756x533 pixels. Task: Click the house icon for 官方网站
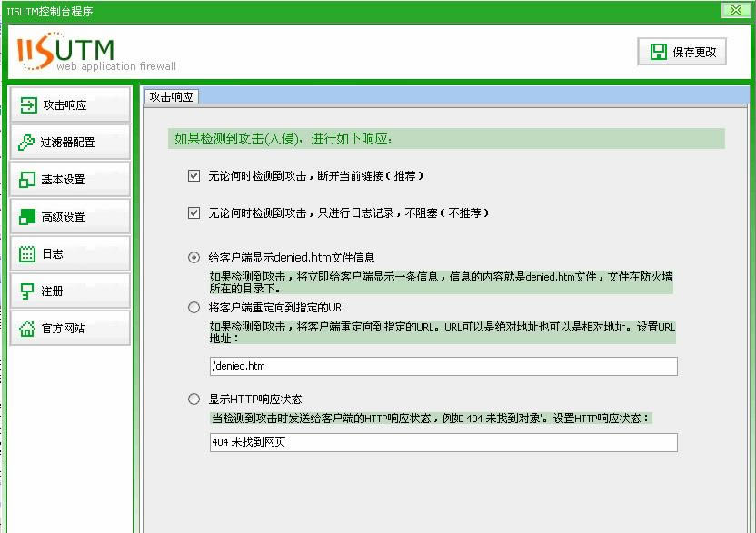(x=27, y=329)
